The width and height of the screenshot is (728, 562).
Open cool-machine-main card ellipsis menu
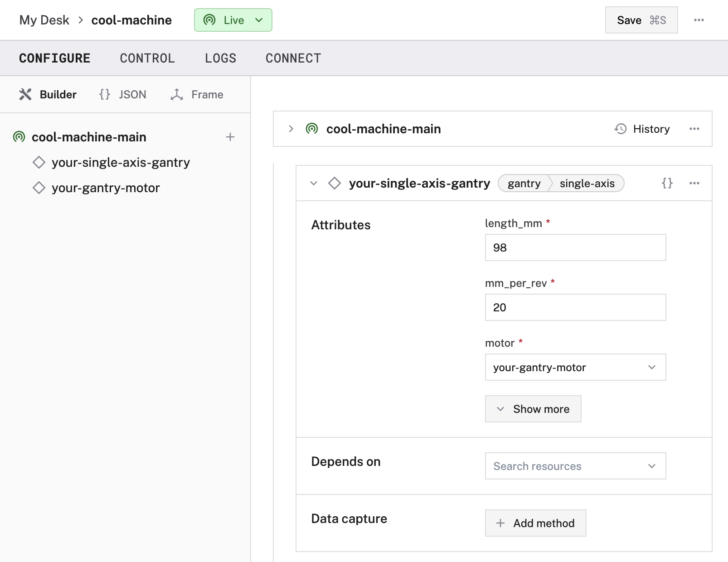coord(694,129)
